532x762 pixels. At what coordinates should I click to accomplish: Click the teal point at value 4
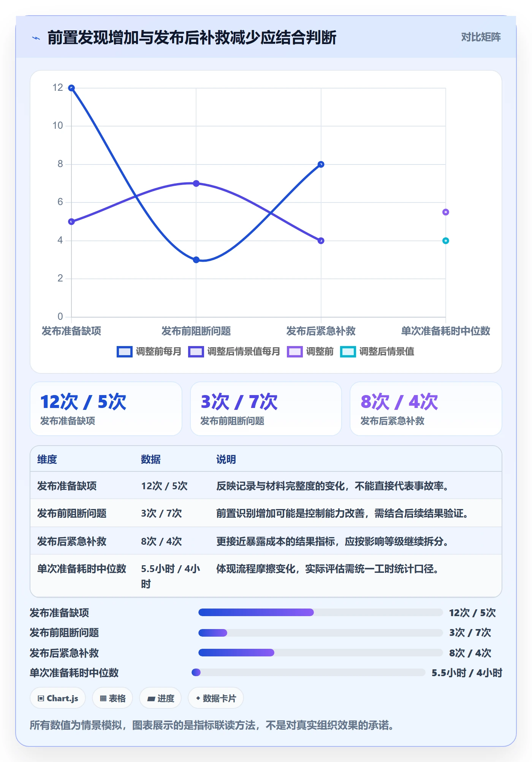446,241
